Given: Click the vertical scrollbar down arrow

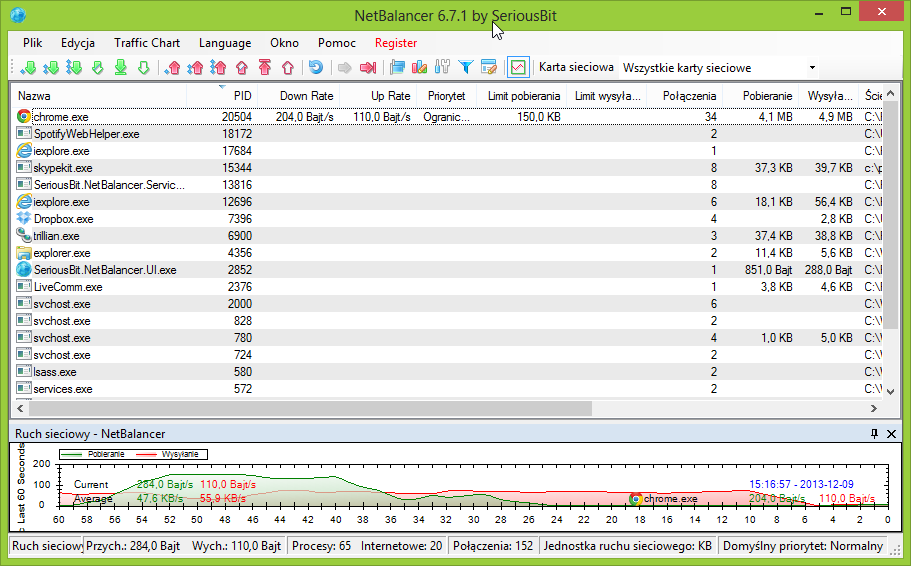Looking at the screenshot, I should tap(891, 392).
